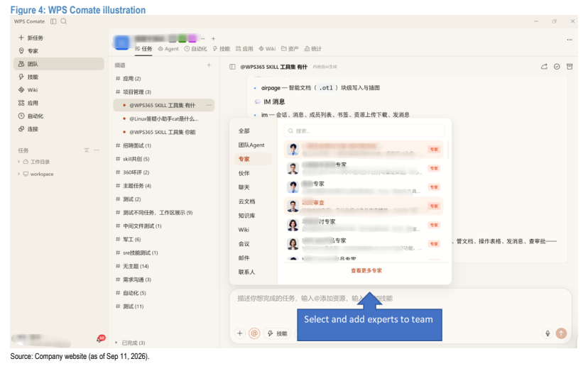Switch to the Agent tab
Screen dimensions: 588x371
coord(168,49)
